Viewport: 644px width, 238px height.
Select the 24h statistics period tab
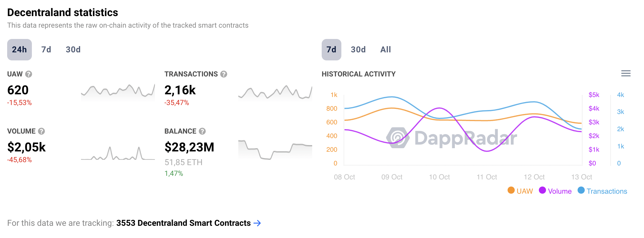click(19, 50)
